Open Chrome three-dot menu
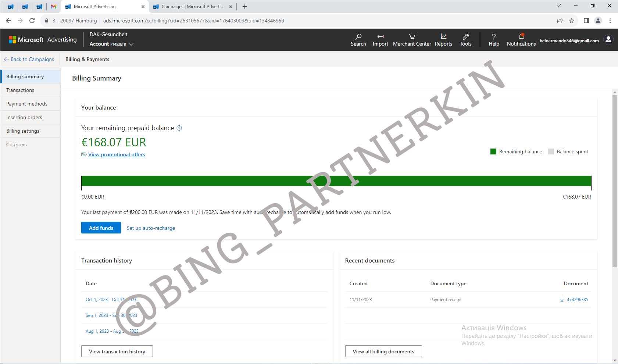 [610, 21]
